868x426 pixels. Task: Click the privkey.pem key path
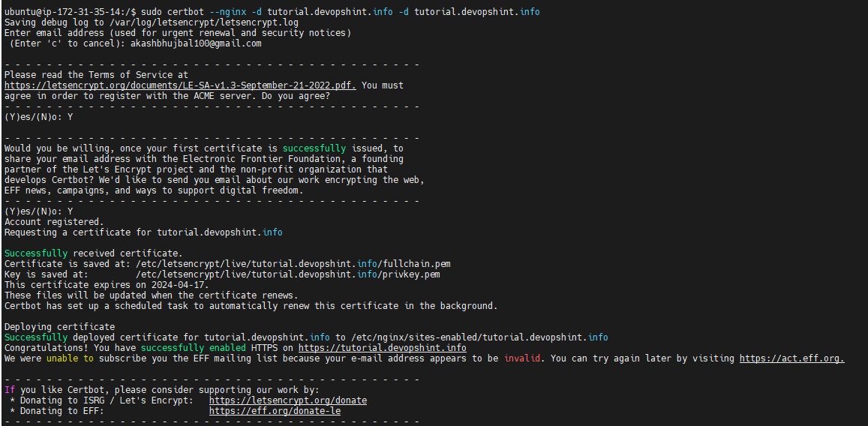point(288,274)
